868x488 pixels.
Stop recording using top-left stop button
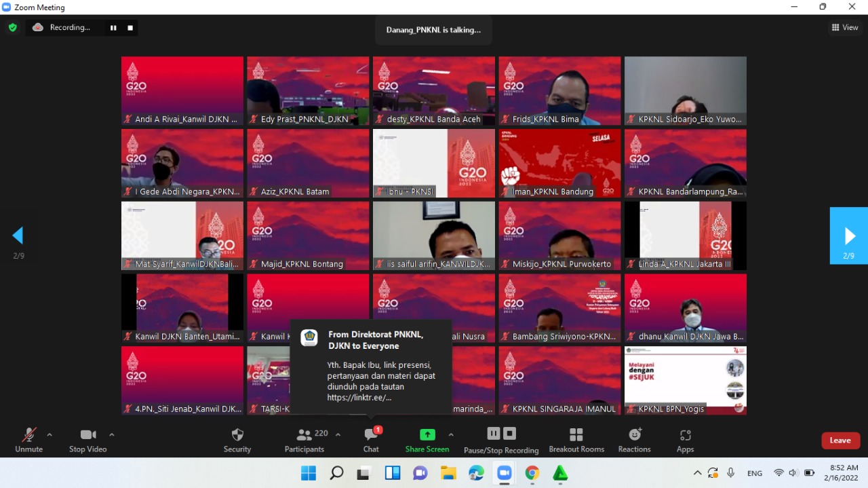[130, 28]
